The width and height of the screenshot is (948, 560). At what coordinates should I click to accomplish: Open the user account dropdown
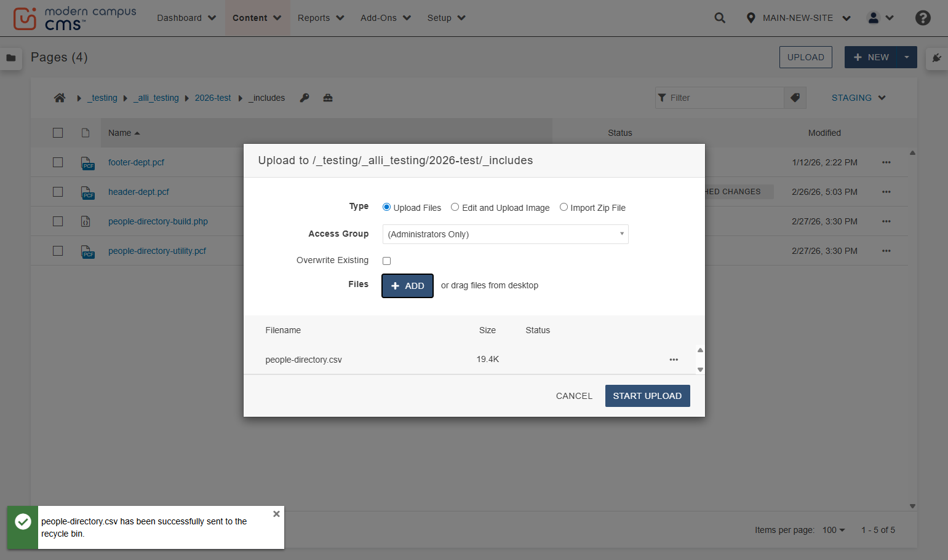click(x=880, y=18)
